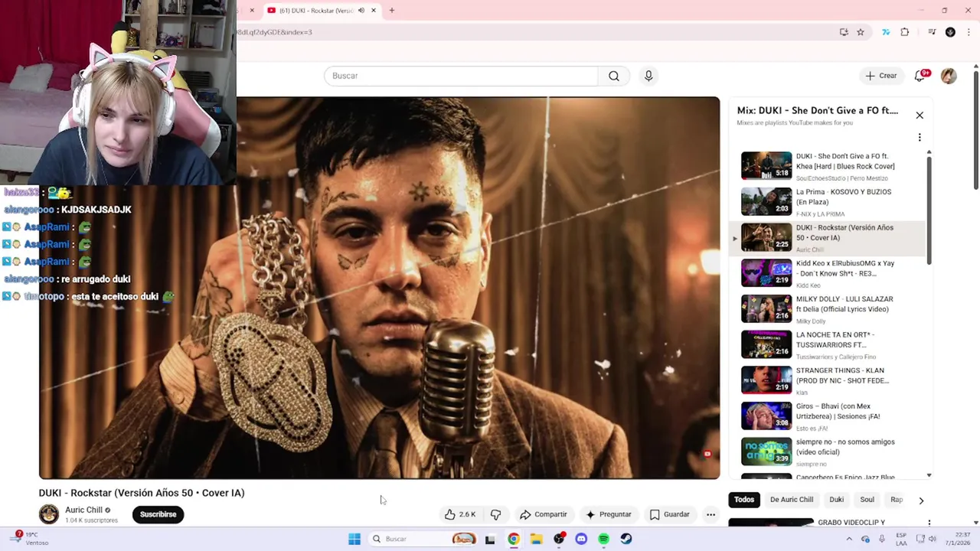Select the Todos filter chip

tap(744, 500)
